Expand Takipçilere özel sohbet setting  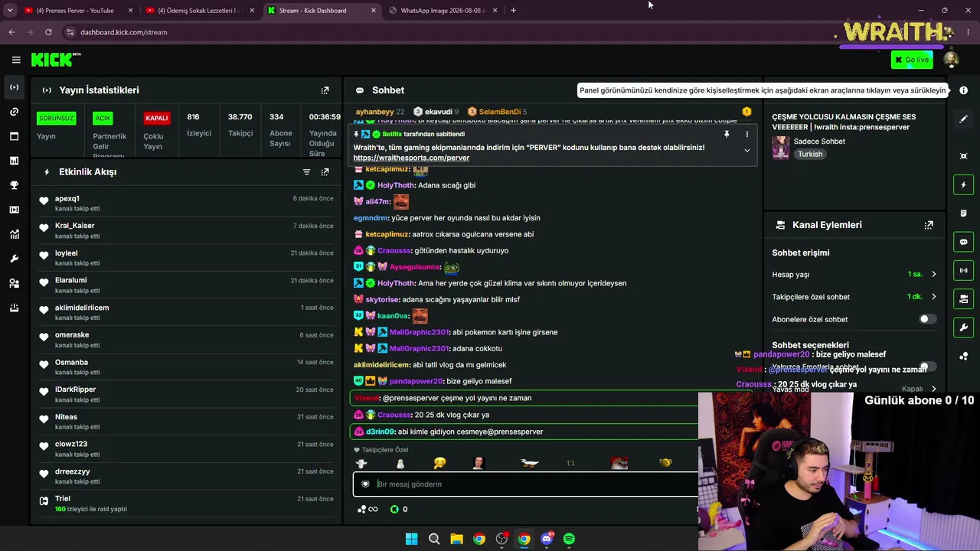(x=854, y=297)
